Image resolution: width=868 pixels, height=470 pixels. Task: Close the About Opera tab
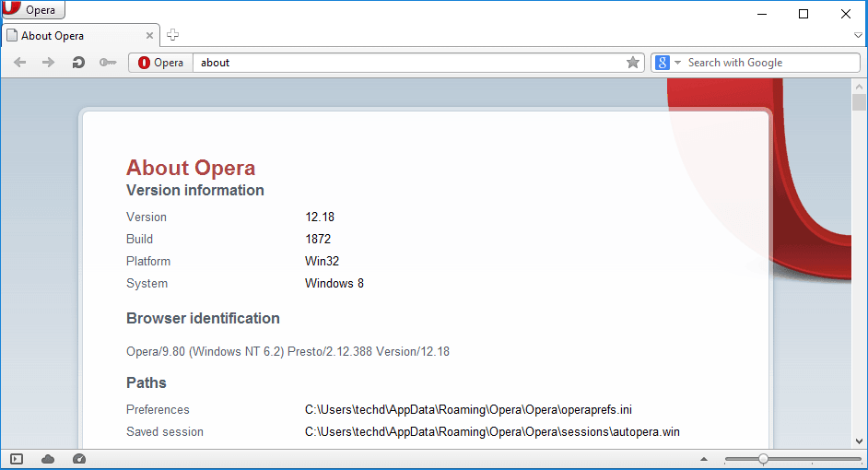(149, 35)
